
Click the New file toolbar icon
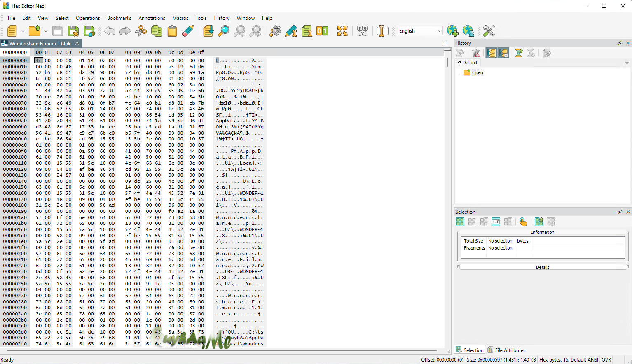[12, 31]
